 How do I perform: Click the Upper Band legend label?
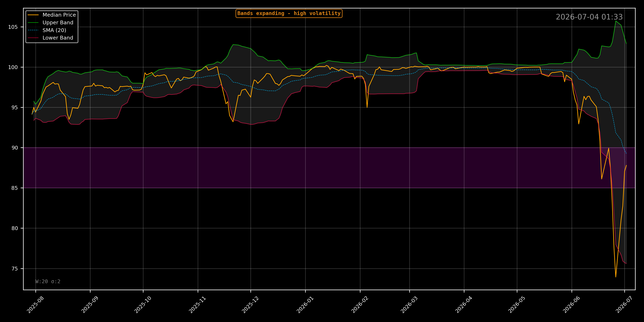(x=58, y=23)
